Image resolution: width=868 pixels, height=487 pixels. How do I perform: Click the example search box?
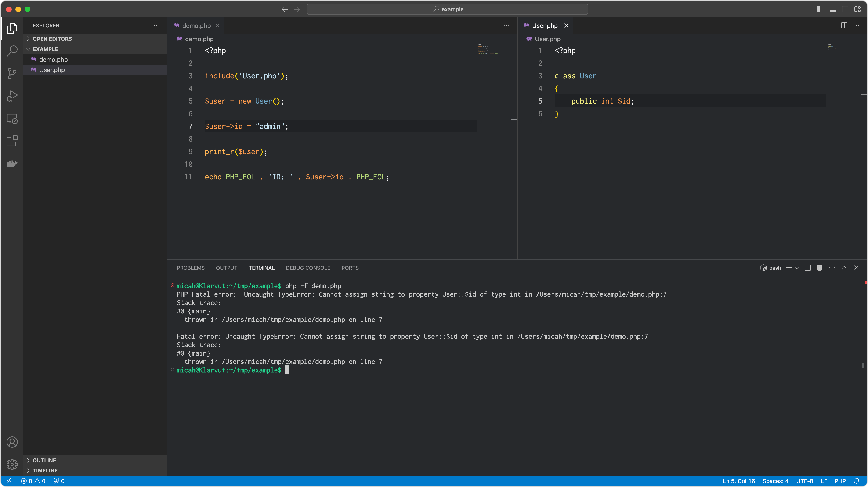click(x=448, y=9)
